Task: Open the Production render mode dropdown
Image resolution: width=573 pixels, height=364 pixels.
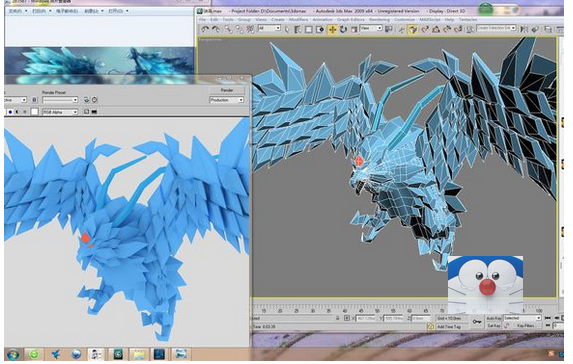Action: pyautogui.click(x=227, y=100)
